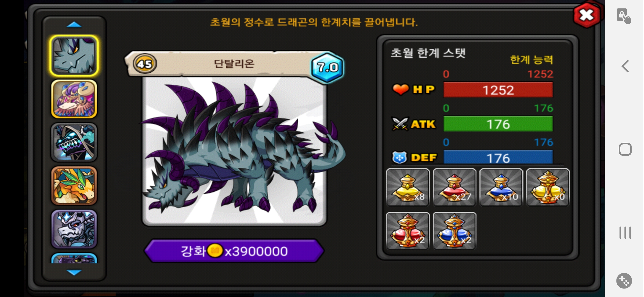Select the large yellow essence potion x0

tap(548, 187)
